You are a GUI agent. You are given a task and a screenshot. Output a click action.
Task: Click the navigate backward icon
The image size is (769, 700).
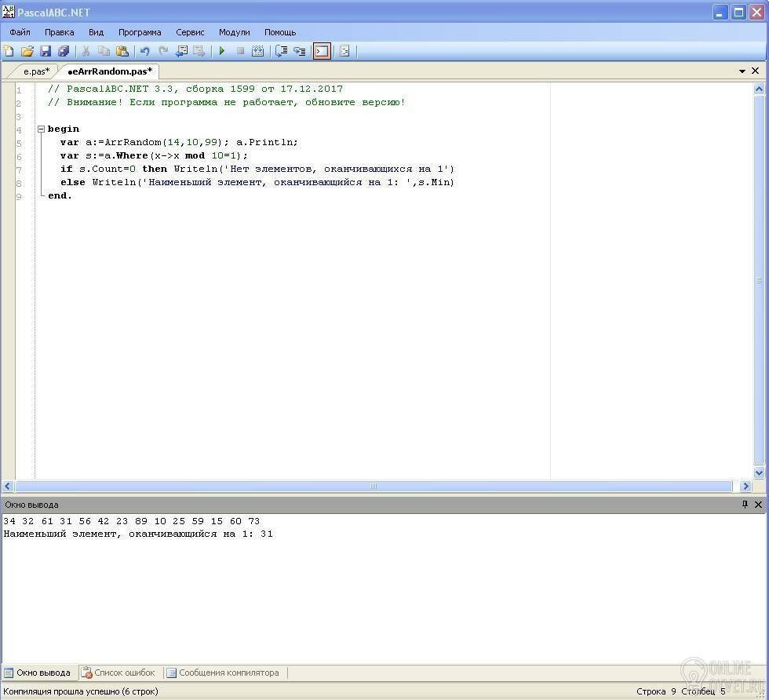pyautogui.click(x=181, y=50)
